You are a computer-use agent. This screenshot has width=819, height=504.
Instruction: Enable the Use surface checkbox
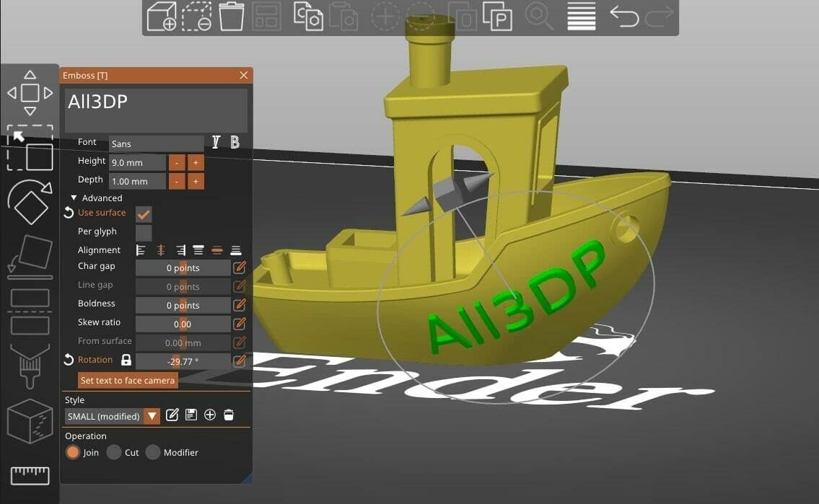pos(144,214)
